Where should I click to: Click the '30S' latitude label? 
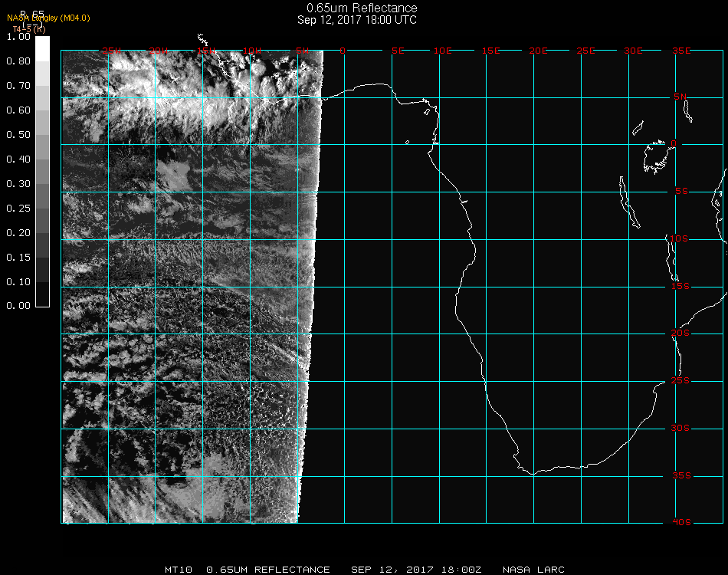coord(680,429)
